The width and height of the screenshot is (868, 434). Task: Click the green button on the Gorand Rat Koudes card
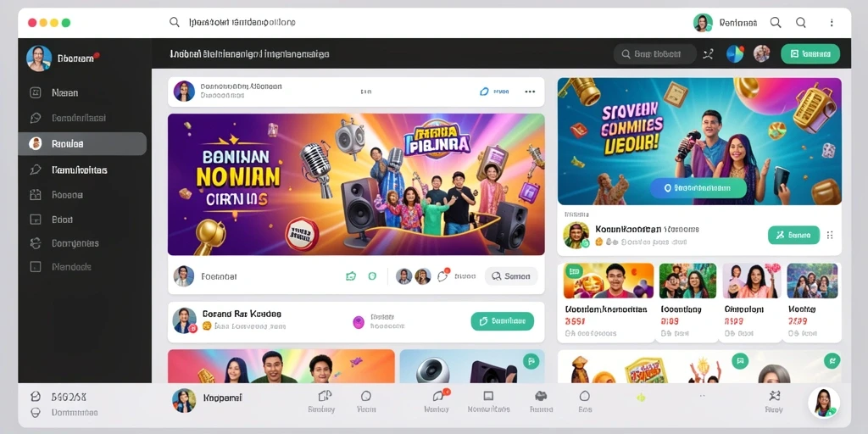pos(502,321)
